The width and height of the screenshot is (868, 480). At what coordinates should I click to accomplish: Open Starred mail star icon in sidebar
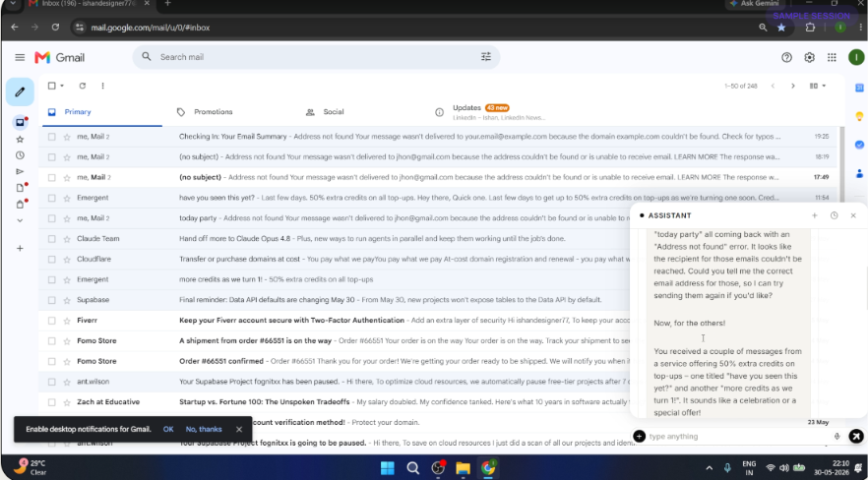[20, 140]
